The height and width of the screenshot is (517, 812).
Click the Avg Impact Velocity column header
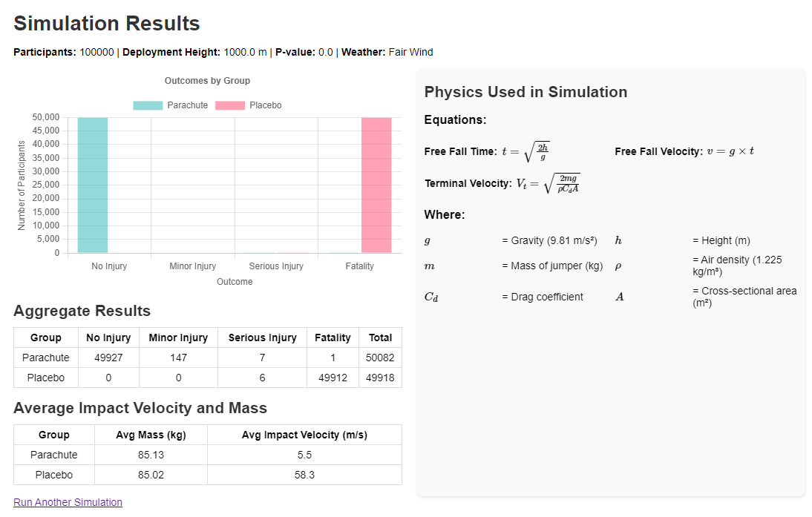coord(304,435)
